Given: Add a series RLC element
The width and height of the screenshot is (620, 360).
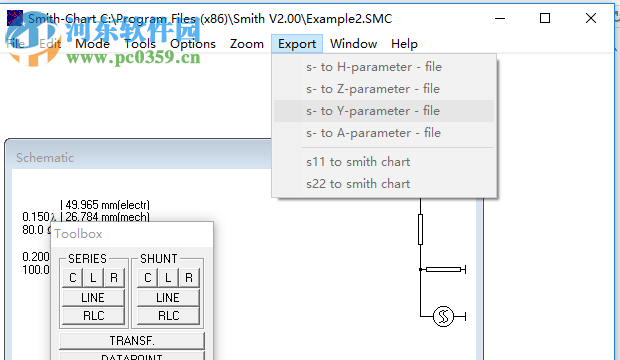Looking at the screenshot, I should click(93, 316).
